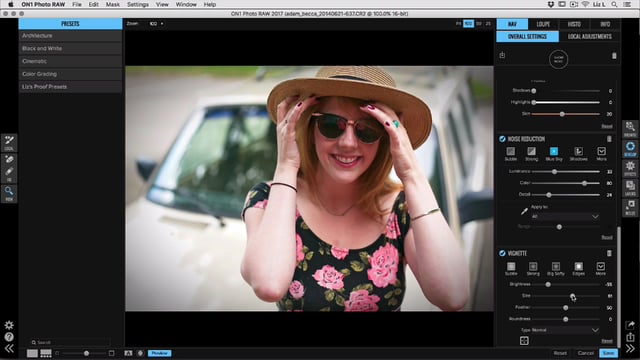
Task: Open the Zoom percentage dropdown
Action: point(156,24)
